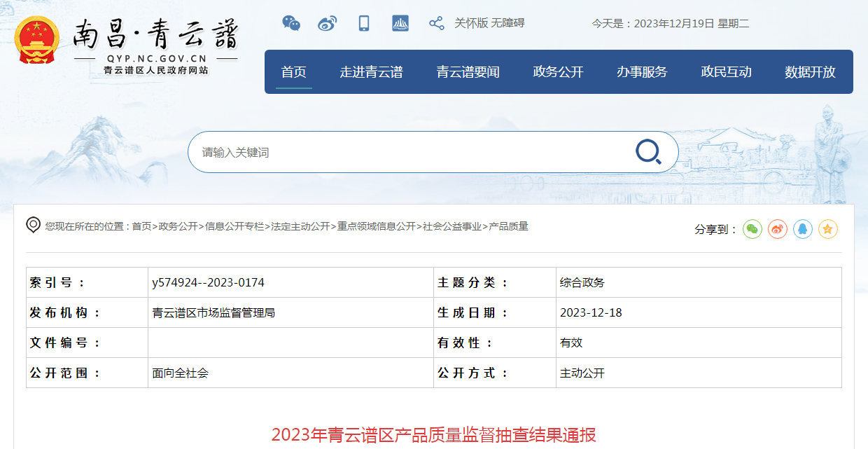Share article to Weibo via red icon

(x=778, y=229)
